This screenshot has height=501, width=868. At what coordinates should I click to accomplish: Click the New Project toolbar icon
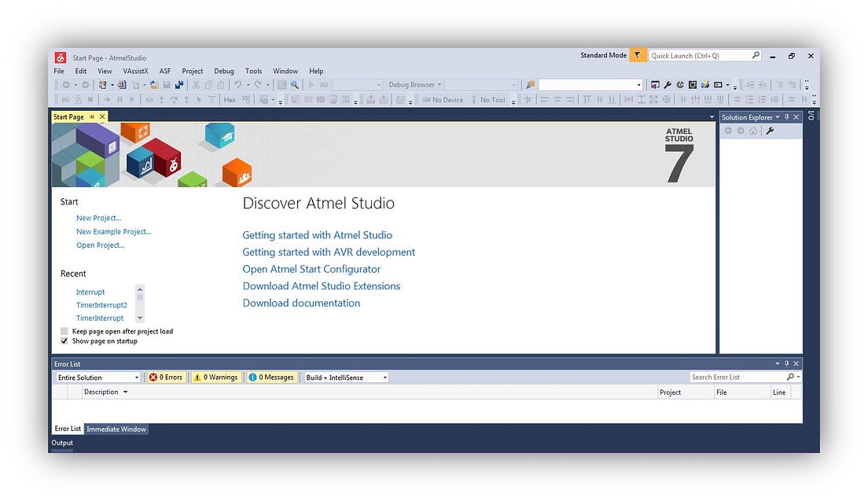click(x=103, y=84)
